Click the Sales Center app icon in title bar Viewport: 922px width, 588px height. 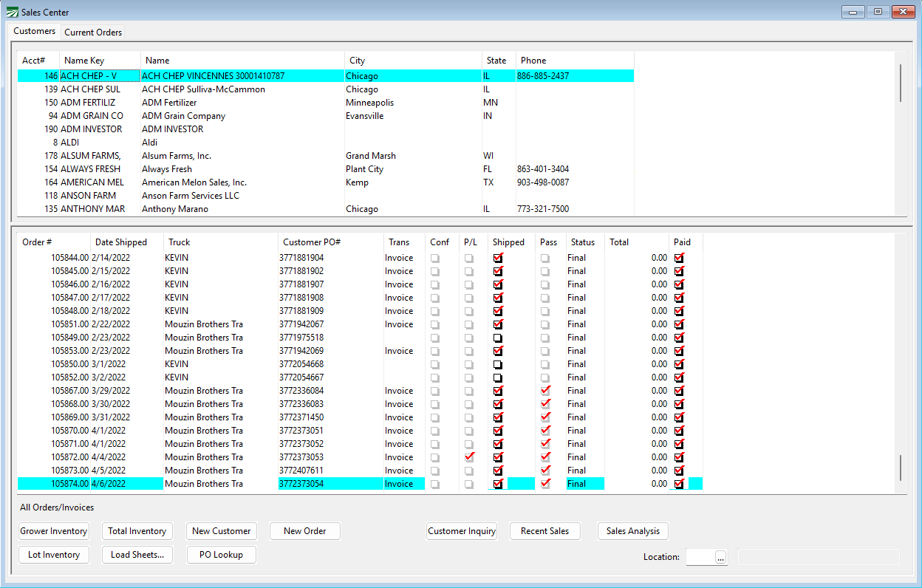(13, 12)
